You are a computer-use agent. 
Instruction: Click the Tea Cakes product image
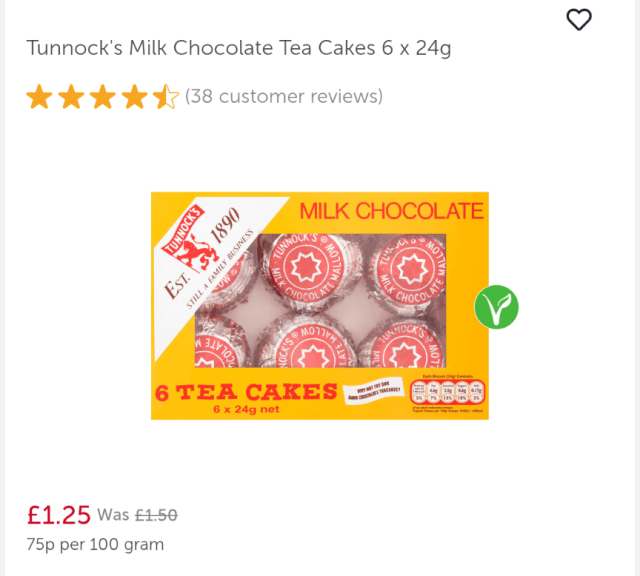click(320, 305)
